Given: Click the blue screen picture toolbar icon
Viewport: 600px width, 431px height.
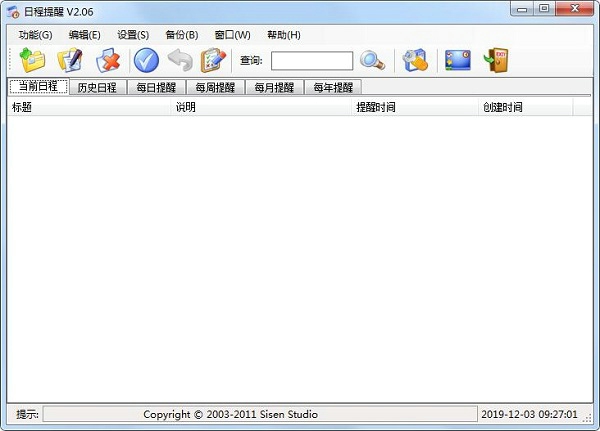Looking at the screenshot, I should (458, 60).
